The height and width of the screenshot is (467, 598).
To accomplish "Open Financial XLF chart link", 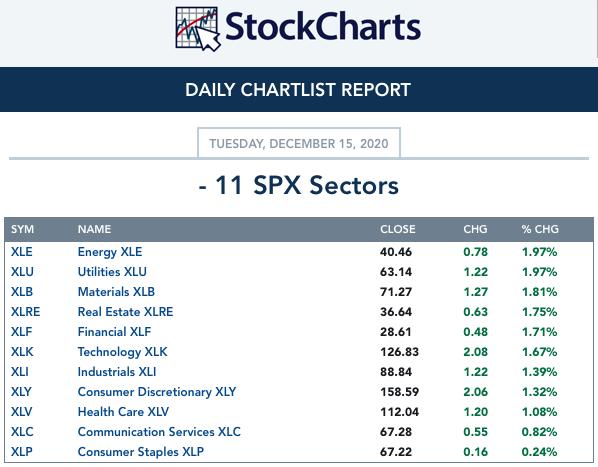I will point(114,332).
